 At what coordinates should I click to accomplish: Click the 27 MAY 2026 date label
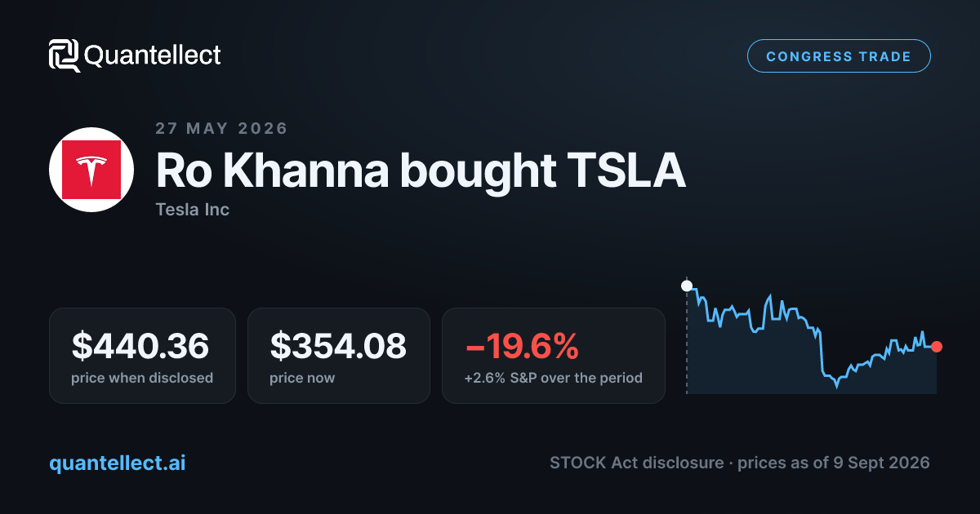coord(221,128)
